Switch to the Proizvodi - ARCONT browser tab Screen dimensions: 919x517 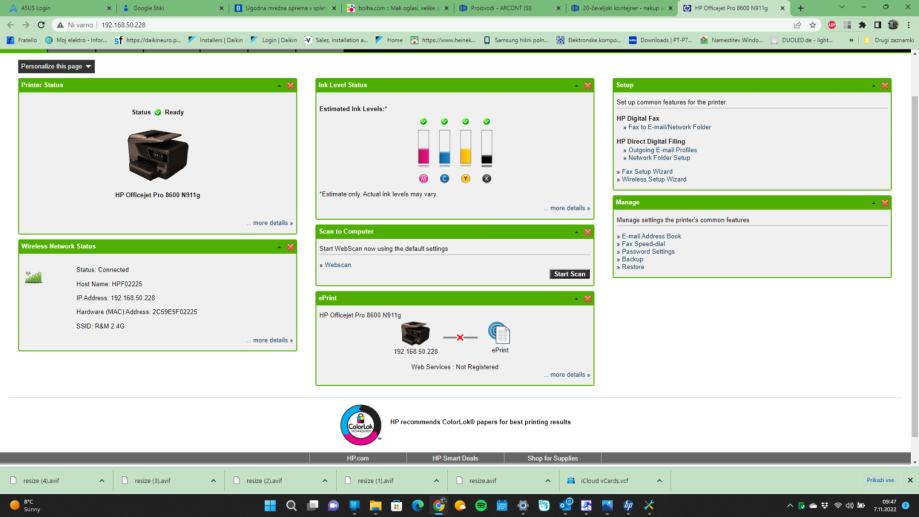(507, 8)
